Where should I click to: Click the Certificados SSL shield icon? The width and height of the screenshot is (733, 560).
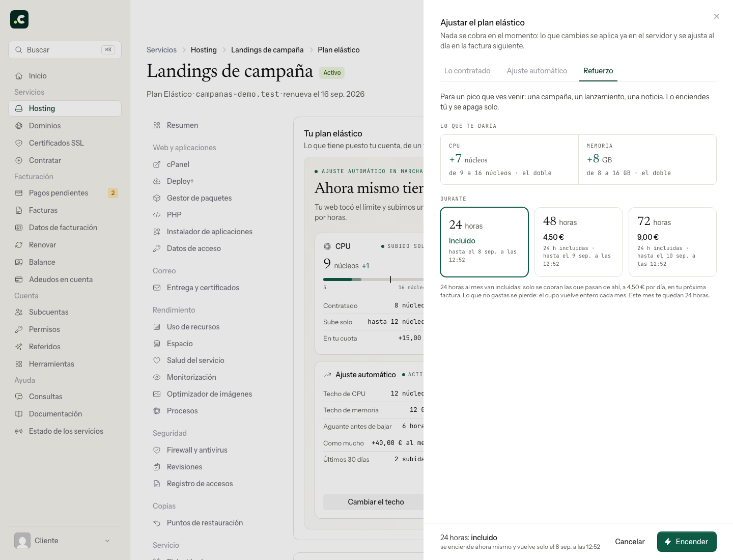point(19,143)
